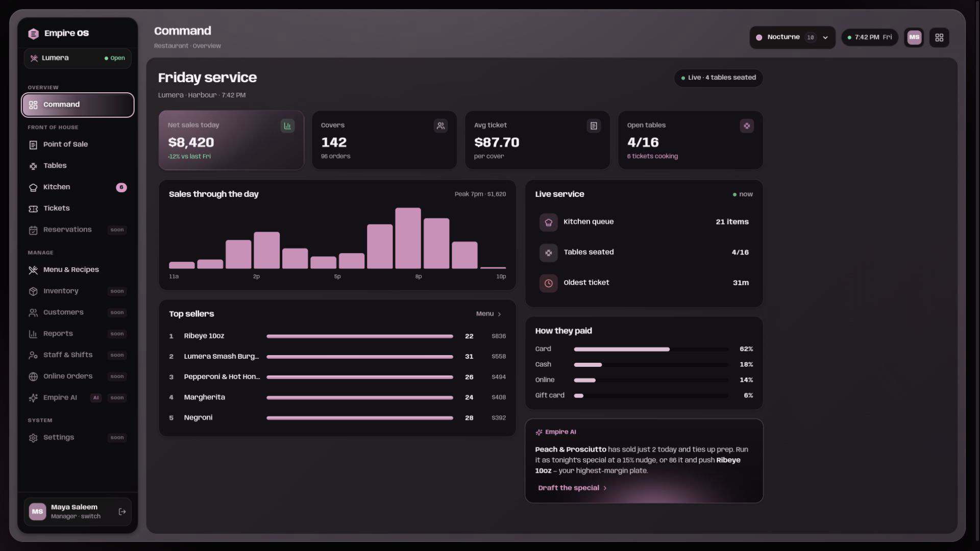
Task: Open the Nocturne theme dropdown
Action: click(792, 37)
